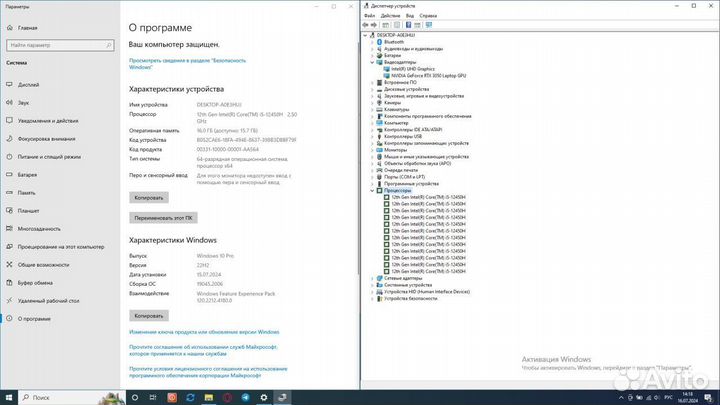Image resolution: width=720 pixels, height=405 pixels.
Task: Open Действие menu in Device Manager
Action: [x=390, y=16]
